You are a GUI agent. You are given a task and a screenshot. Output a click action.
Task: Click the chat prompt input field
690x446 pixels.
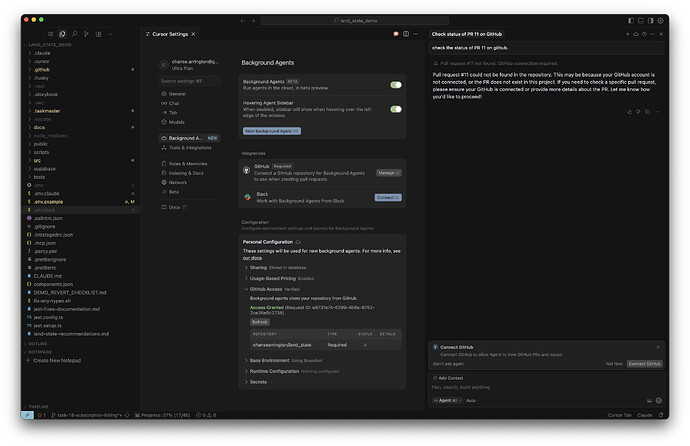tap(546, 388)
